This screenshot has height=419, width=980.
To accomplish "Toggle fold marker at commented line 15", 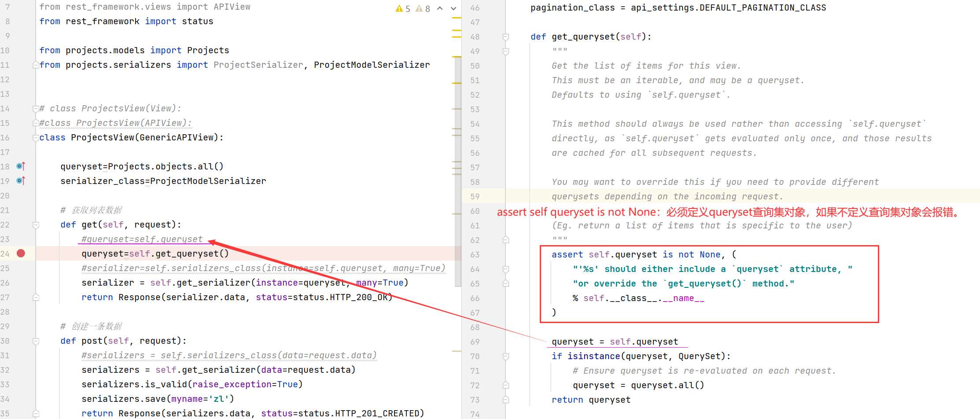I will click(x=36, y=123).
